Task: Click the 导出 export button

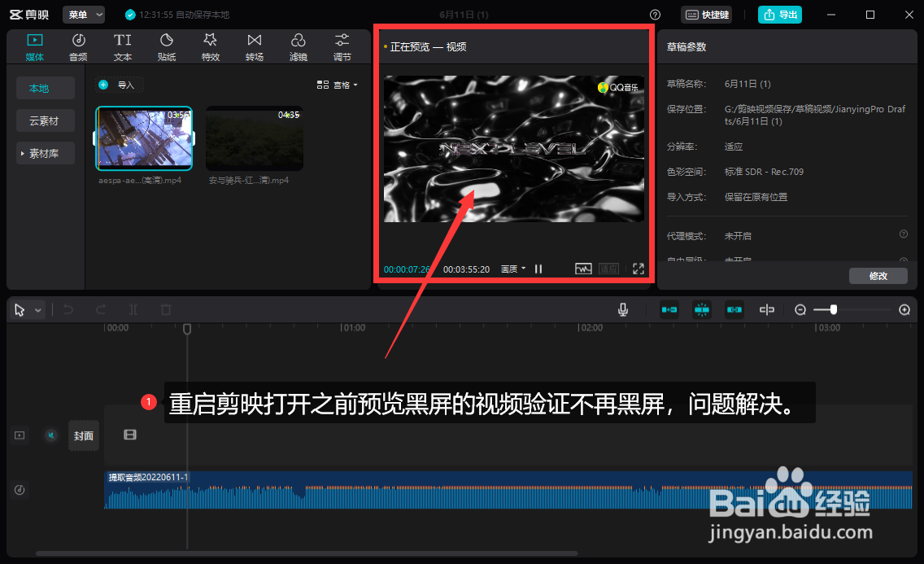Action: [x=779, y=15]
